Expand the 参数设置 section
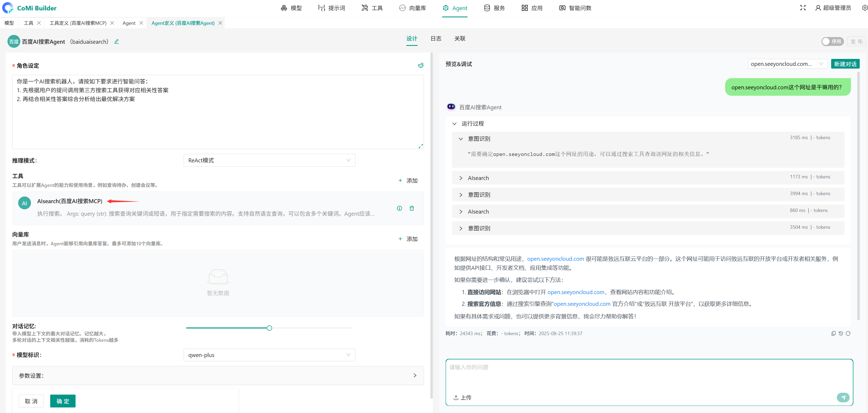The width and height of the screenshot is (868, 413). tap(218, 375)
